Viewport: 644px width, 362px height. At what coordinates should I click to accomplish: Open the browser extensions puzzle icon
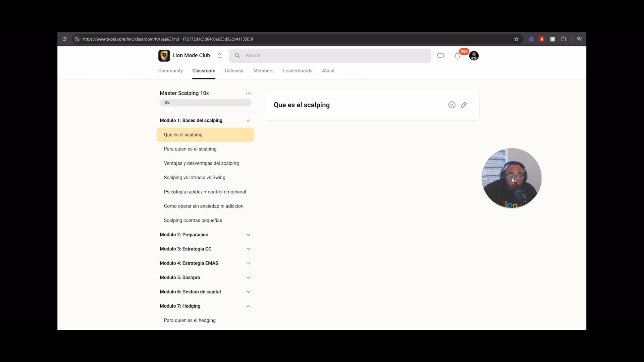(563, 39)
